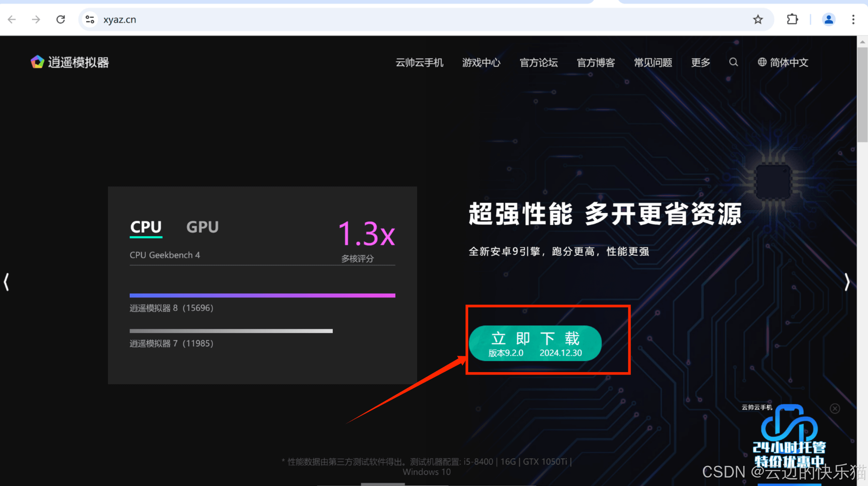Image resolution: width=868 pixels, height=486 pixels.
Task: Click the 逍遥模拟器 7 score bar
Action: [x=231, y=331]
